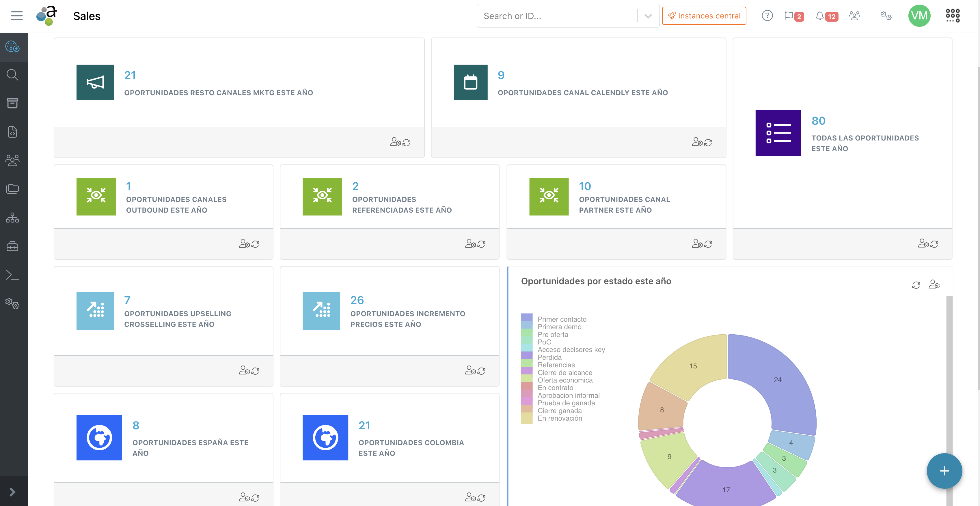This screenshot has width=980, height=506.
Task: Open the flag alerts icon
Action: [x=789, y=16]
